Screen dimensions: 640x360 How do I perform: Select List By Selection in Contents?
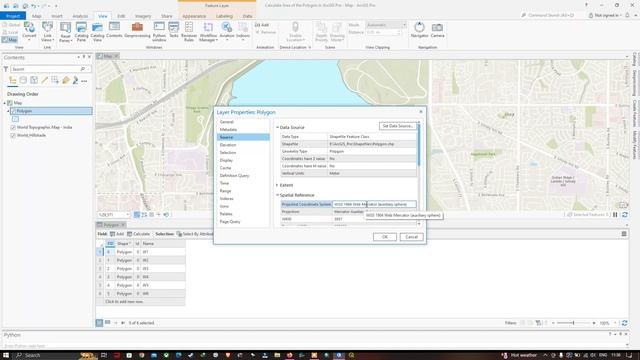coord(34,80)
